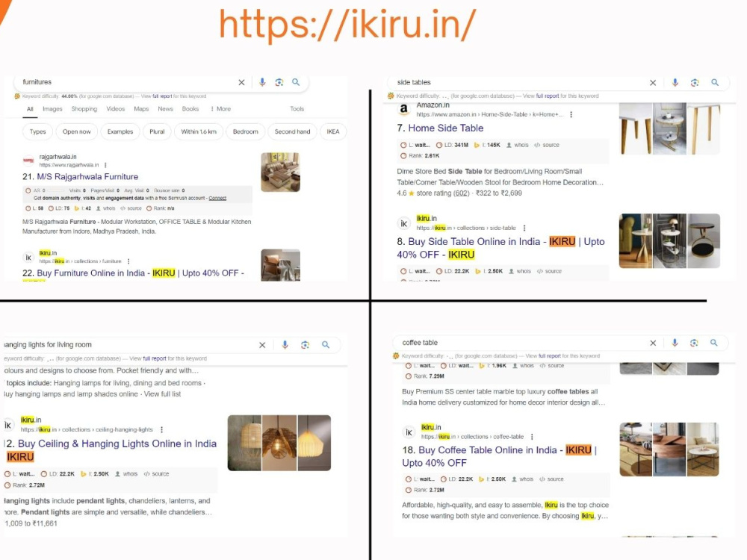Start voice search in coffee table bar
This screenshot has width=747, height=560.
click(x=675, y=343)
